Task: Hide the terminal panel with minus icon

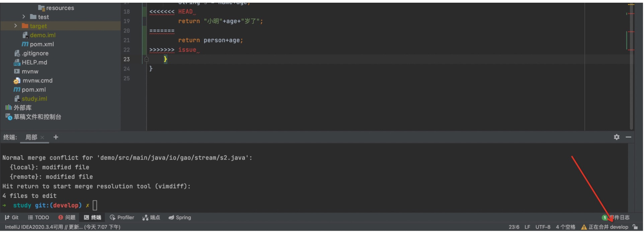Action: 628,137
